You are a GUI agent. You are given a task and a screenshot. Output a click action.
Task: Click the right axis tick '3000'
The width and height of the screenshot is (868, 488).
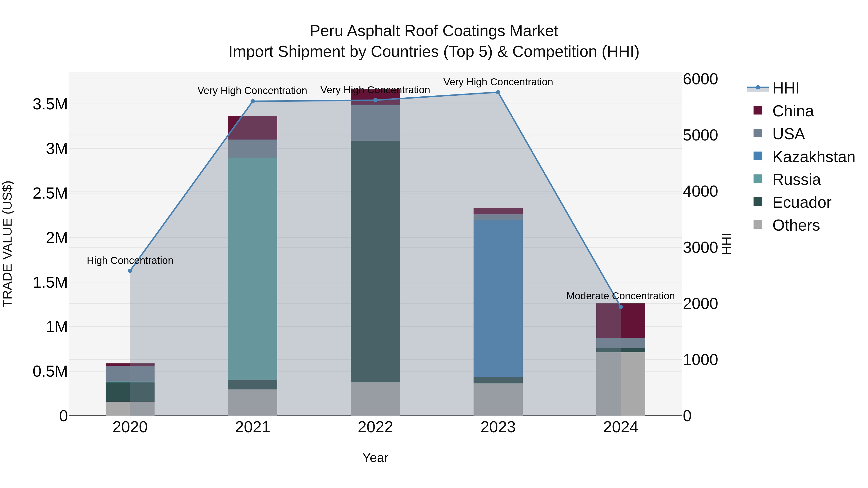click(700, 247)
